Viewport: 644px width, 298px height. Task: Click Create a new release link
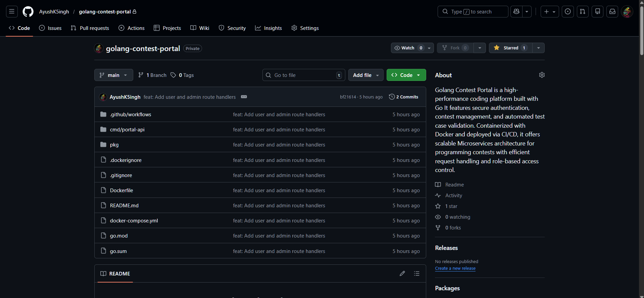[x=455, y=268]
